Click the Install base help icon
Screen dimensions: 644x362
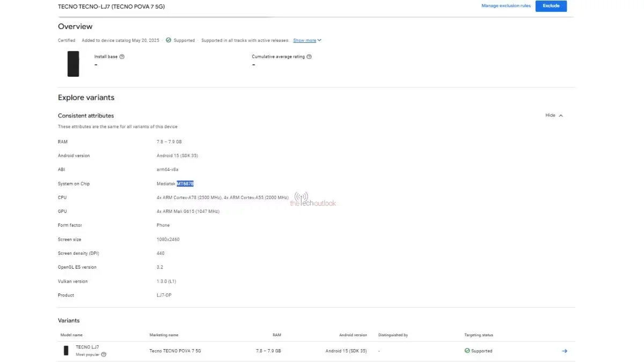coord(122,56)
